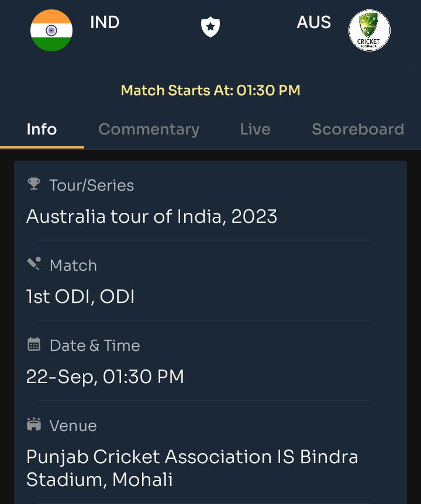Tap the Match Starts At 01:30 PM banner
Viewport: 421px width, 504px height.
[x=210, y=90]
